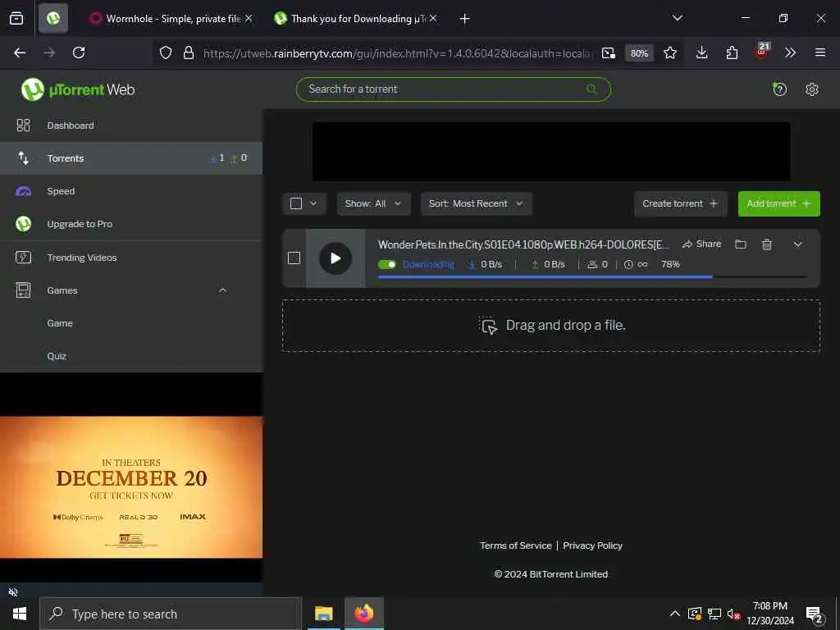The image size is (840, 630).
Task: Click inside Search for a torrent field
Action: (453, 89)
